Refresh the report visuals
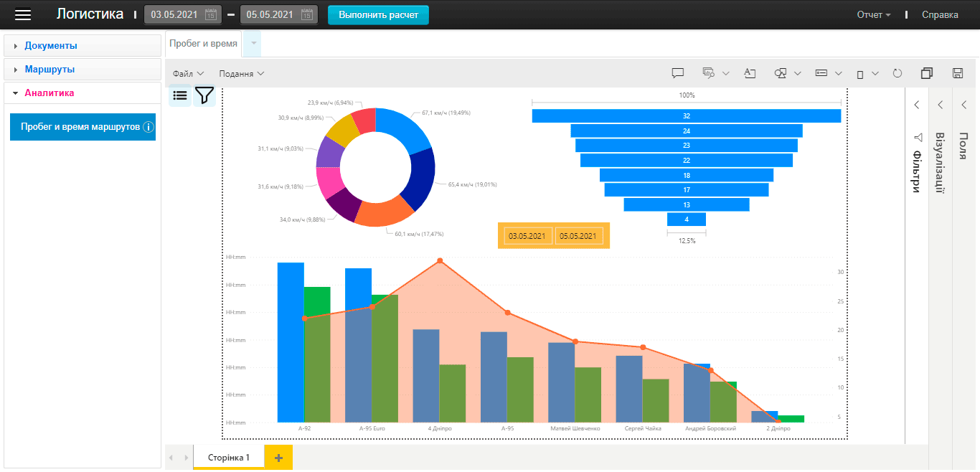Image resolution: width=980 pixels, height=472 pixels. [x=897, y=72]
